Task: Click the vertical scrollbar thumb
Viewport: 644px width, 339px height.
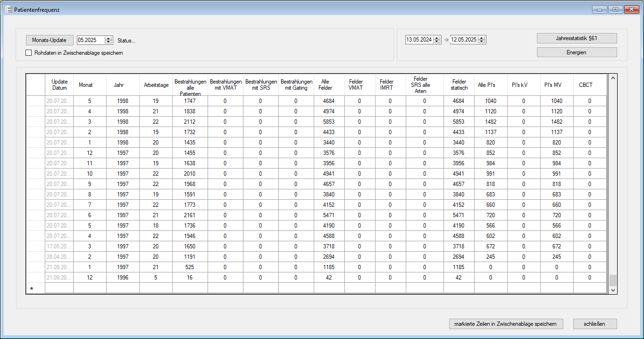Action: [613, 280]
